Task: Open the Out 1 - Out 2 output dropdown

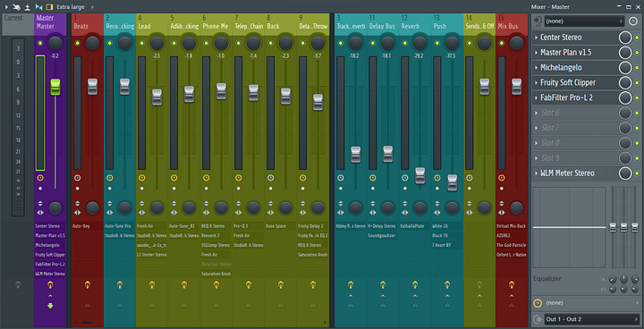Action: coord(591,319)
